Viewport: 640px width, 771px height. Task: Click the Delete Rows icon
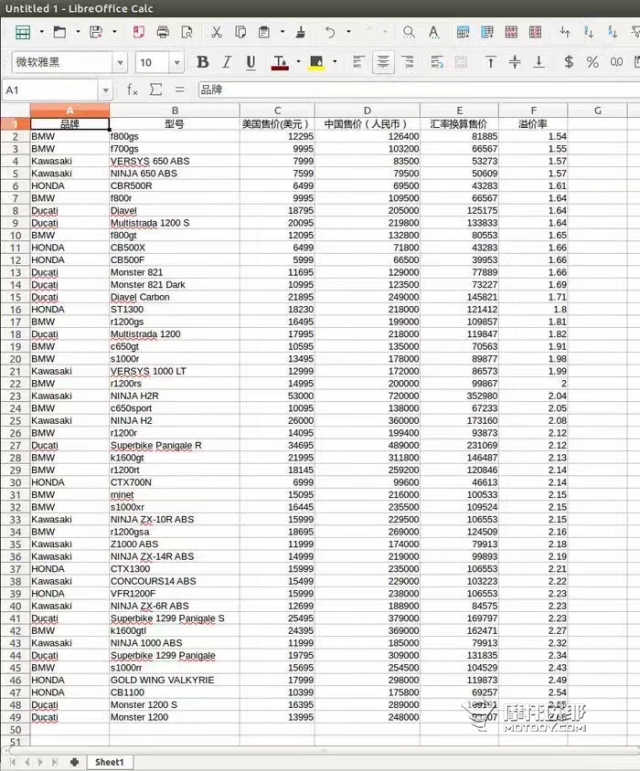(511, 32)
